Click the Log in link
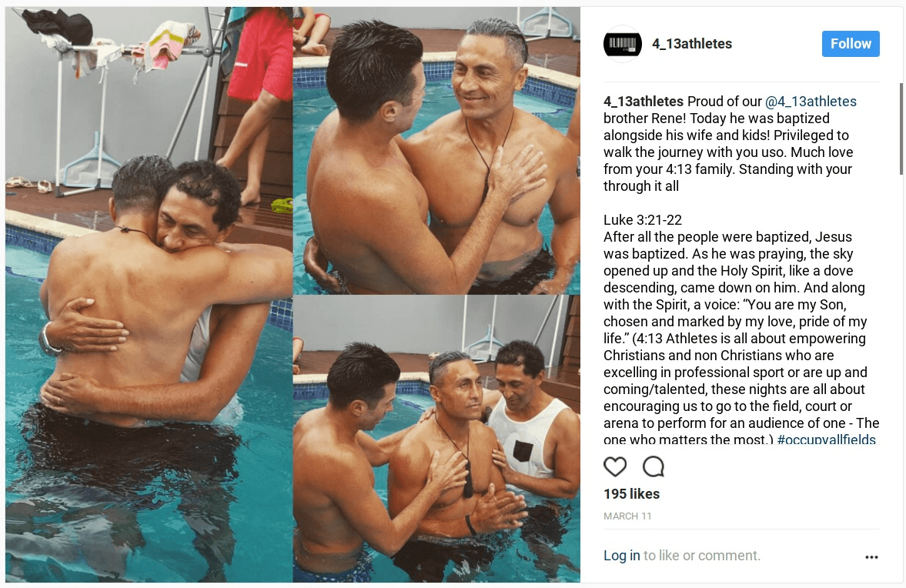906x588 pixels. click(622, 555)
